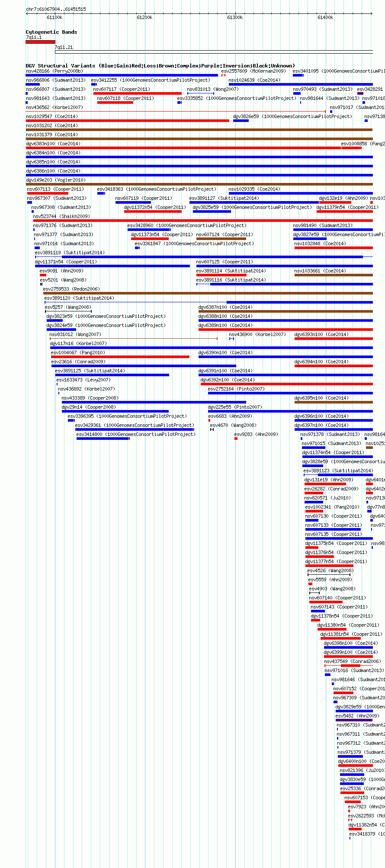Open variant nsv831012 (Wong2007)
The width and height of the screenshot is (385, 868).
click(x=75, y=334)
